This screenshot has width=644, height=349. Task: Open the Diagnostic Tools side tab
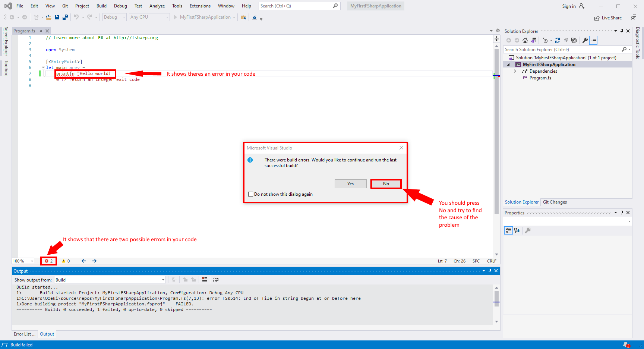tap(638, 43)
